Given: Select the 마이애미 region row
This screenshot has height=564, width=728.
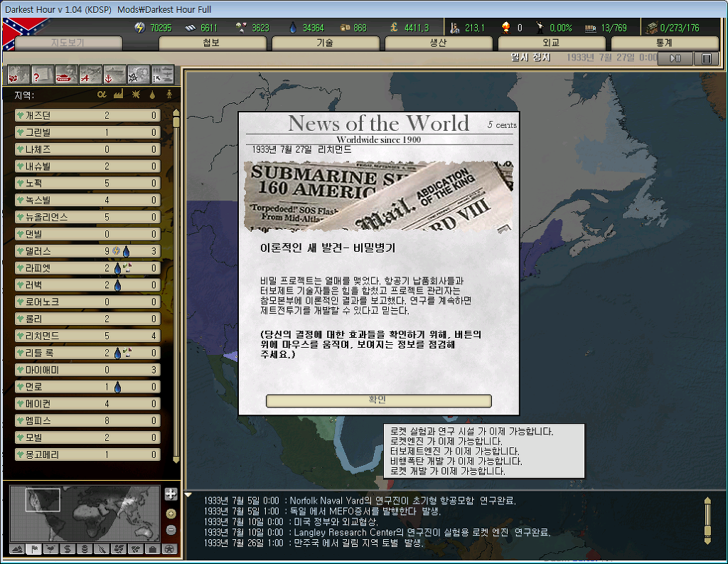Looking at the screenshot, I should (x=87, y=370).
